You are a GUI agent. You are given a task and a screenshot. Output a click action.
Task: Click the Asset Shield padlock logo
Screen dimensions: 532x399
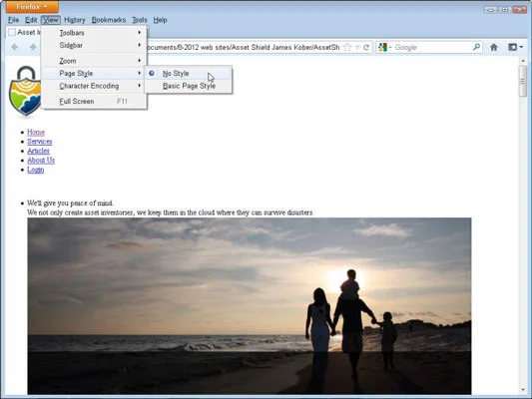click(25, 91)
